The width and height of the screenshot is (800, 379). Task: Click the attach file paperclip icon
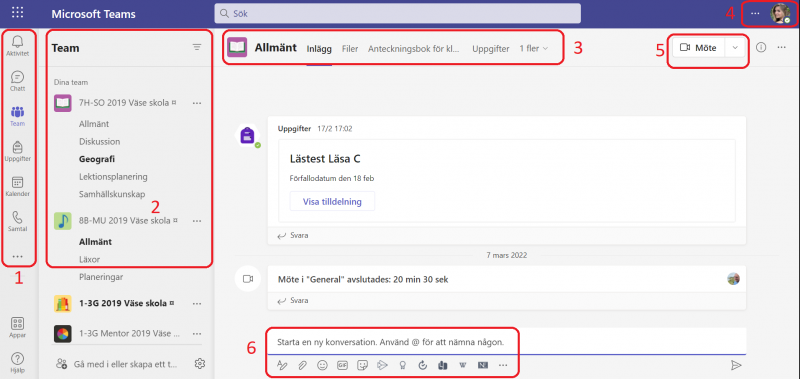pos(302,365)
